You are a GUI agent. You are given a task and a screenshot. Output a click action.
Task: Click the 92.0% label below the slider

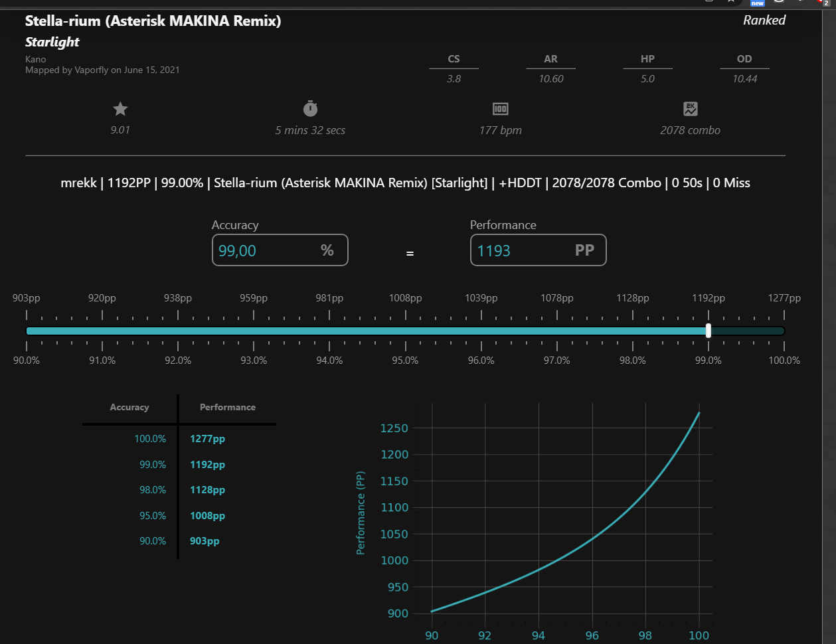tap(178, 361)
